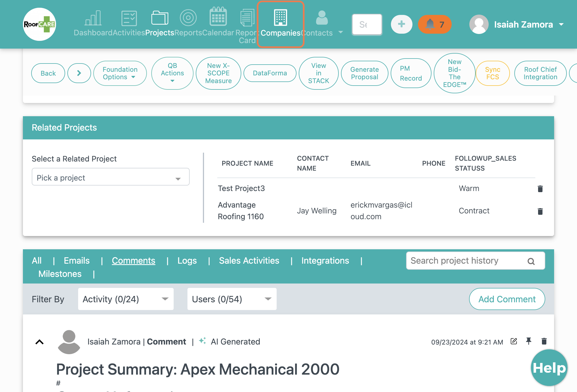Click the View in STACK button
The image size is (577, 392).
point(319,73)
